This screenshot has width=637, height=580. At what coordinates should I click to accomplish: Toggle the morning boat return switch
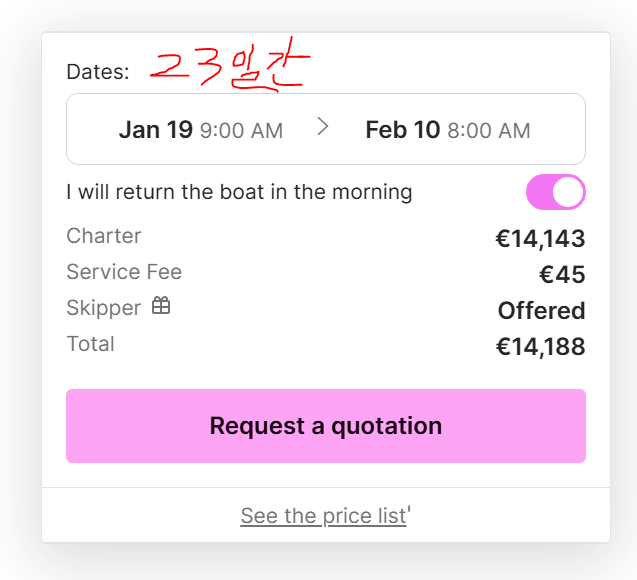(x=555, y=192)
